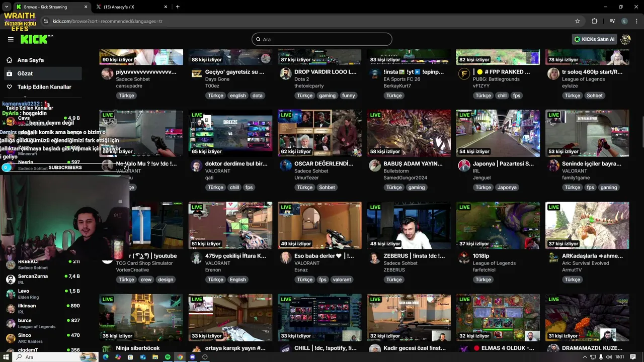Click the Days Gone category link
This screenshot has width=644, height=362.
point(217,79)
